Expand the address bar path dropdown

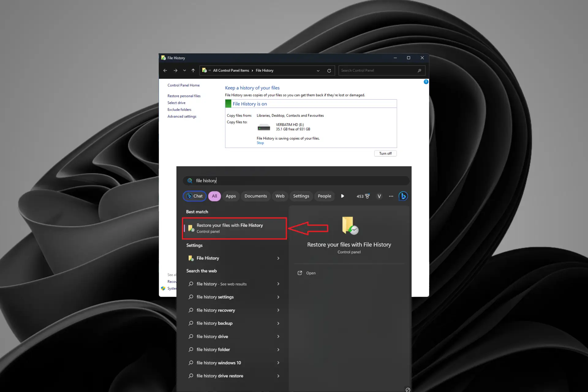[x=318, y=70]
